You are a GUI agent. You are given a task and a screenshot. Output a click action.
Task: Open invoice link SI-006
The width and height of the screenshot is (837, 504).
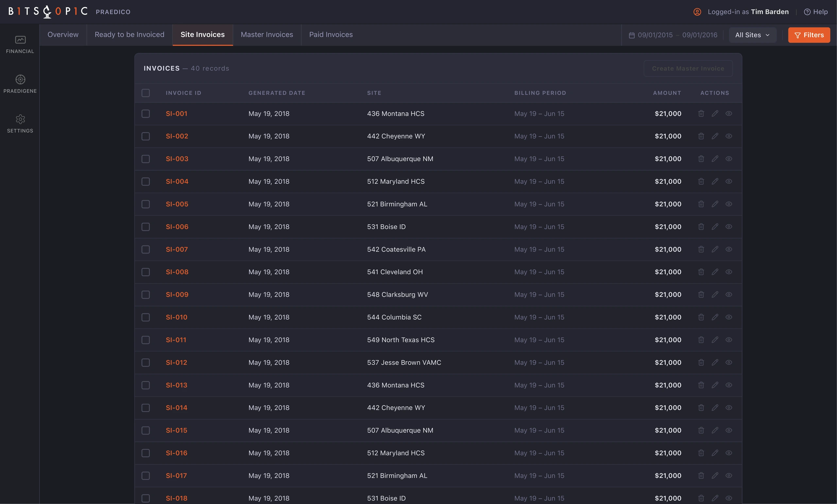pyautogui.click(x=177, y=226)
